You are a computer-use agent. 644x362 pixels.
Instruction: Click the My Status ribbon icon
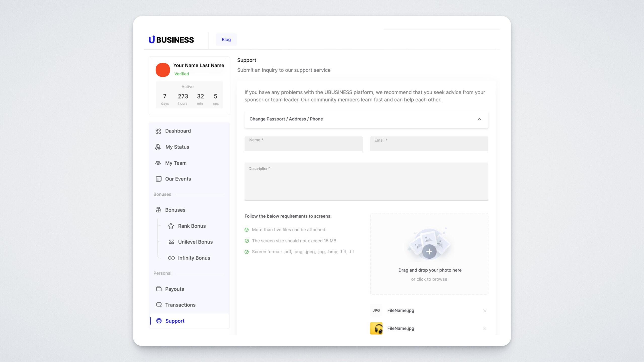158,147
